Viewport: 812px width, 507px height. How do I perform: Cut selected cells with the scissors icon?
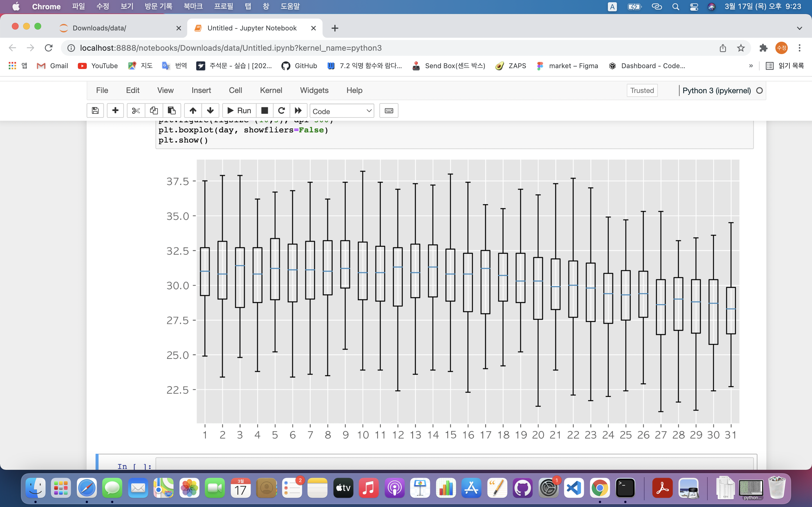coord(136,111)
